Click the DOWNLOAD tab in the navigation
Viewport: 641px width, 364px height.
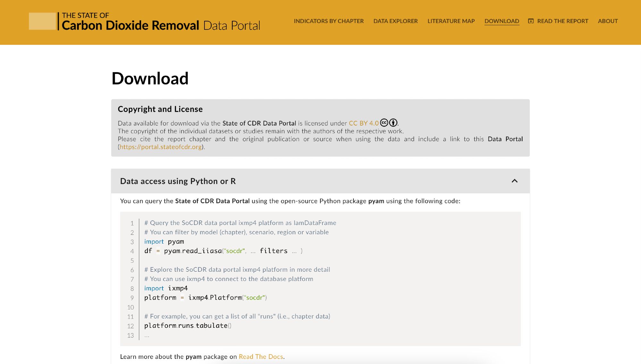click(502, 21)
